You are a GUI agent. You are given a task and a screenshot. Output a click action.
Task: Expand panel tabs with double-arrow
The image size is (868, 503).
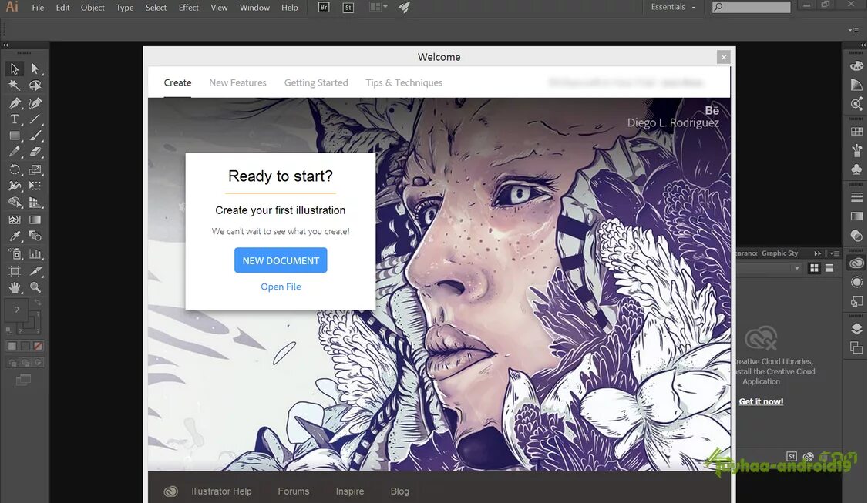click(818, 253)
